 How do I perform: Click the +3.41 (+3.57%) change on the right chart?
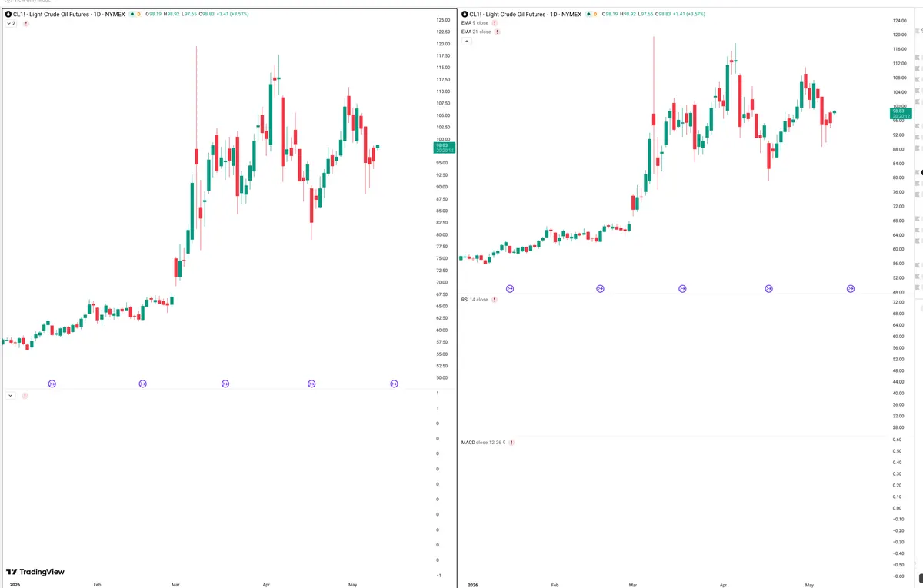tap(688, 14)
